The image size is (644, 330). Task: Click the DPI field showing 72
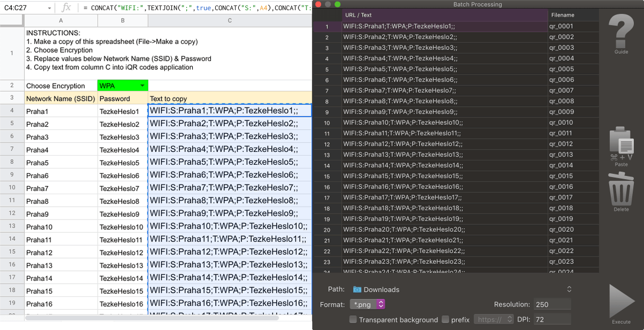[552, 319]
